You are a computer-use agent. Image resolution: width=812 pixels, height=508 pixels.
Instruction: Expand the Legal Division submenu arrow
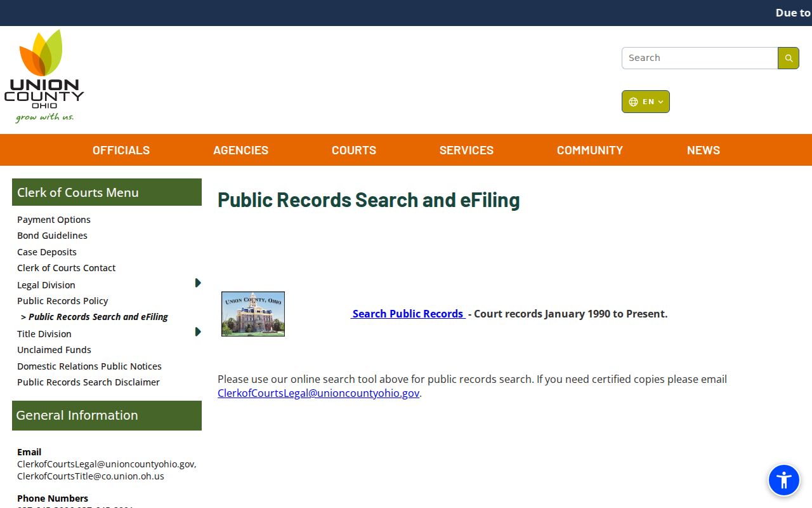(x=198, y=283)
